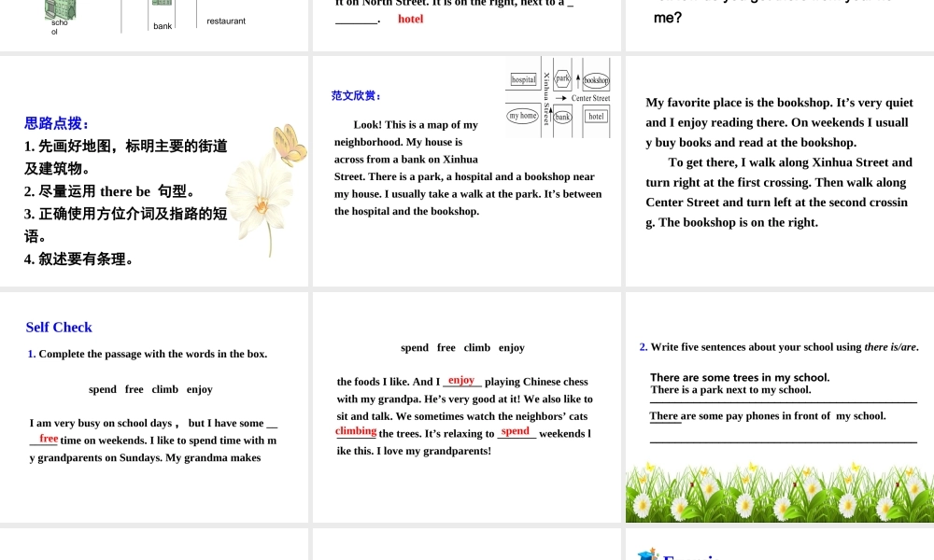This screenshot has width=934, height=560.
Task: Select the Self Check passage slide
Action: 154,407
